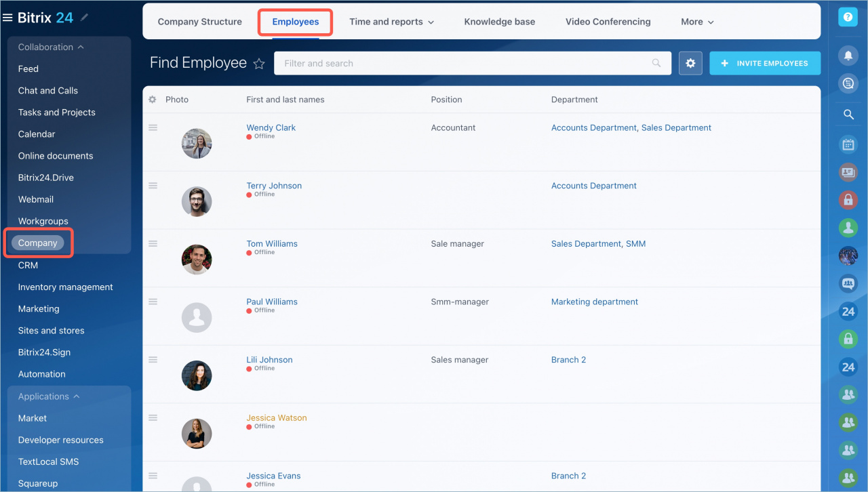The image size is (868, 492).
Task: Click the magnifier search icon in right bar
Action: point(848,115)
